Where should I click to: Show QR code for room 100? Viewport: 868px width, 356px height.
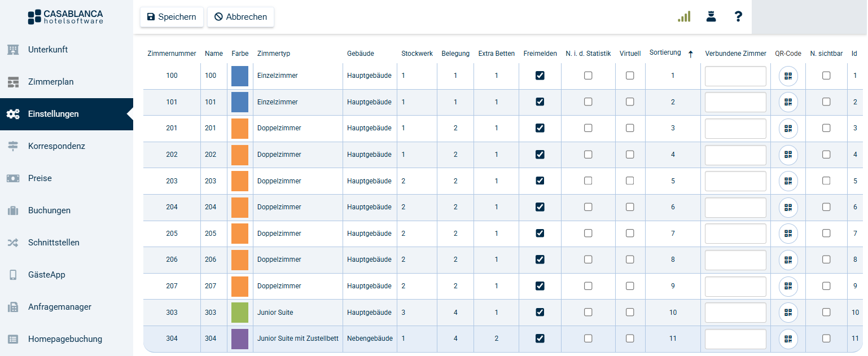pyautogui.click(x=788, y=76)
